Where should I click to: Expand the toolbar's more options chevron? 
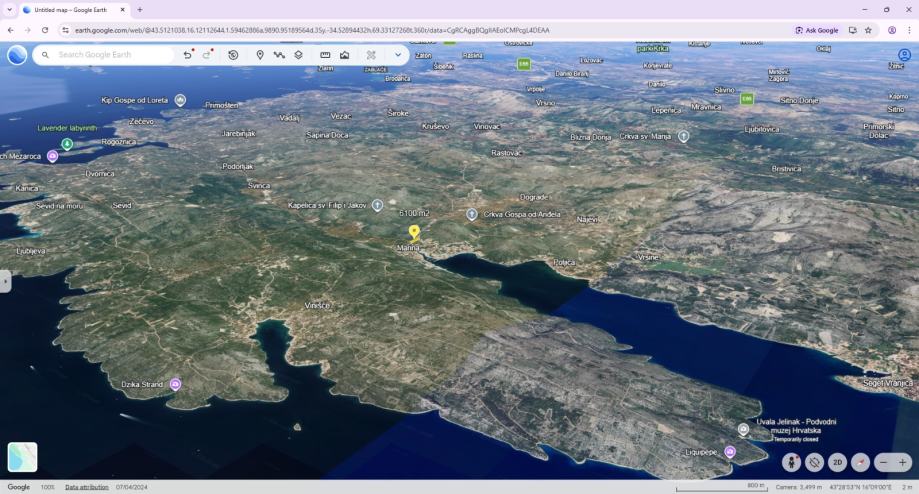[398, 55]
